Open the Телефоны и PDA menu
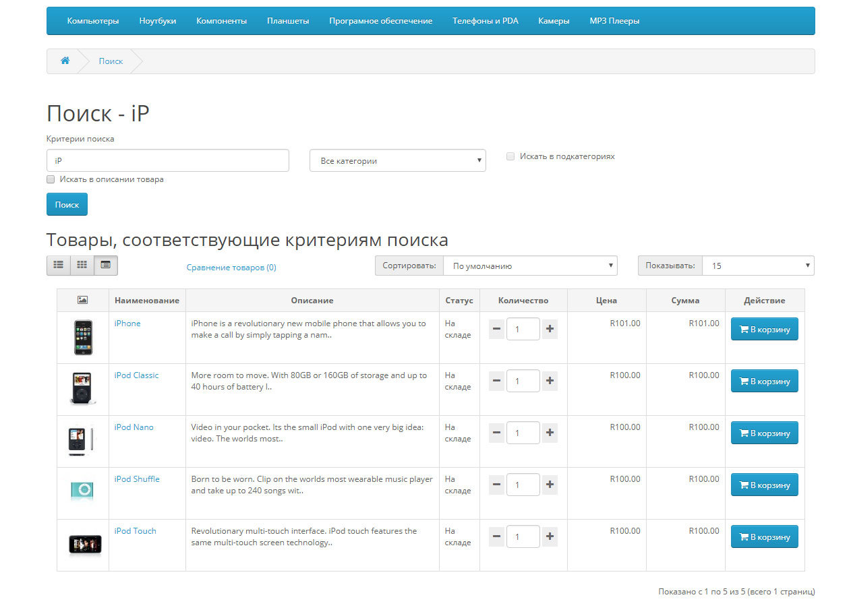This screenshot has width=849, height=616. [486, 21]
